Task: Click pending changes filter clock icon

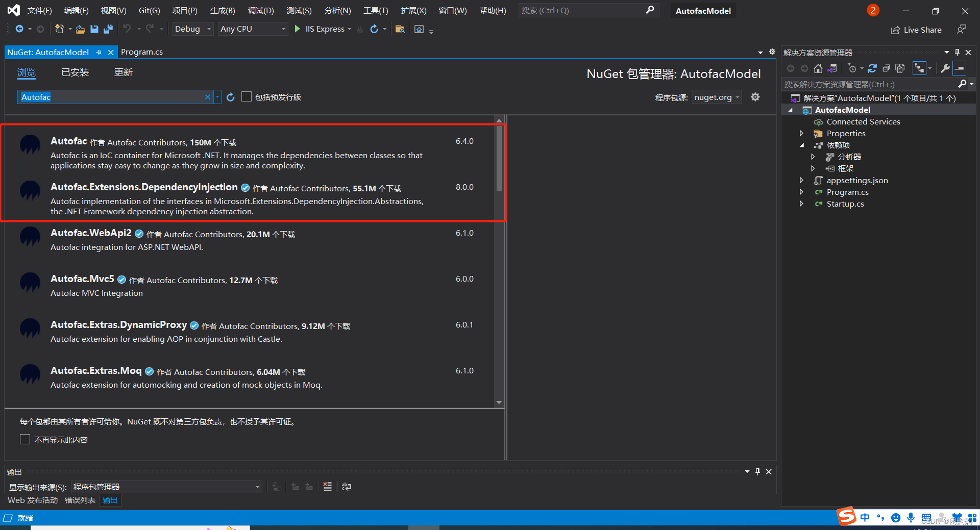Action: (851, 68)
